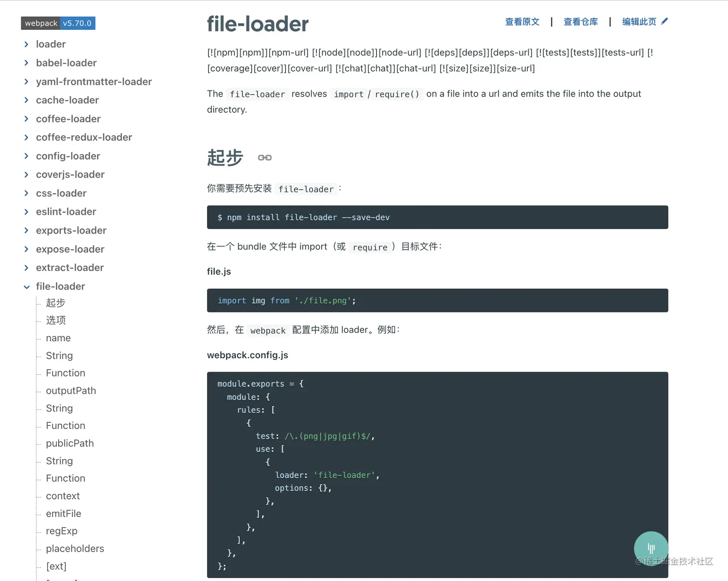Click the pencil icon next to 编辑此页
Image resolution: width=728 pixels, height=581 pixels.
pyautogui.click(x=664, y=21)
